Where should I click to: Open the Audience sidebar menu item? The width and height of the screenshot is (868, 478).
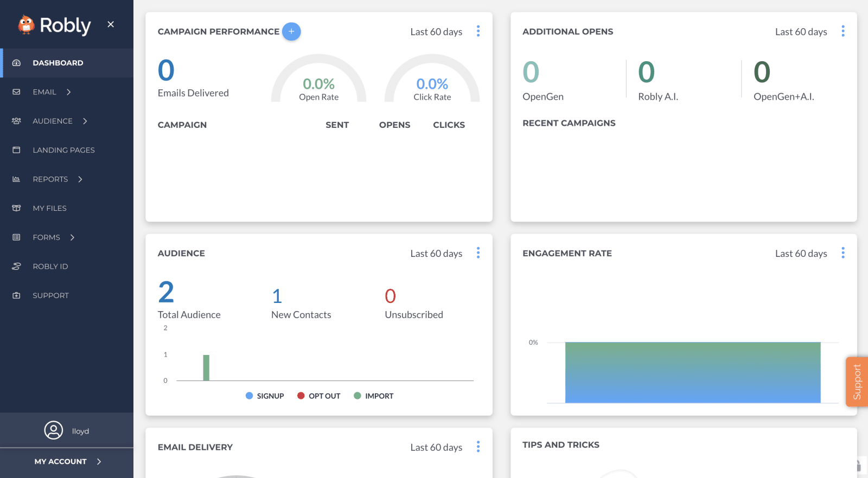(67, 121)
